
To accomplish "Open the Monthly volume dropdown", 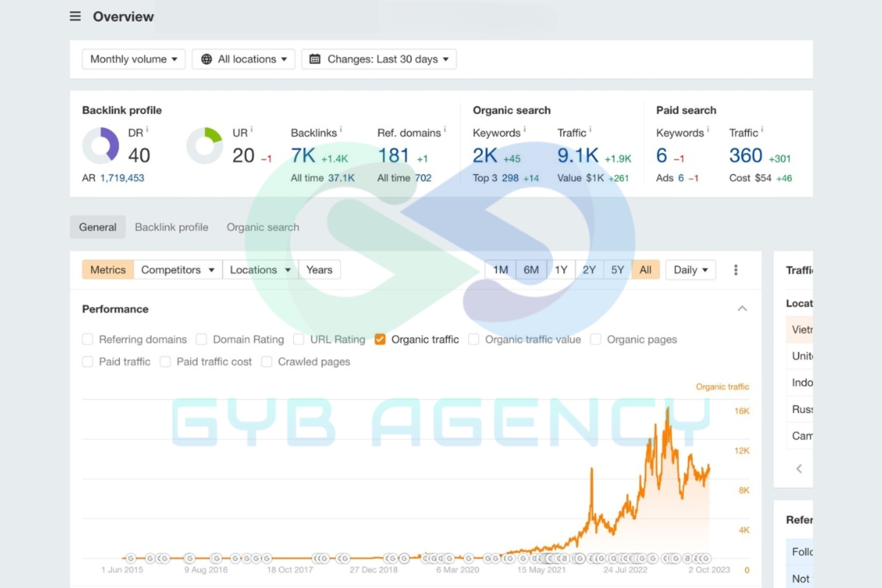I will (x=134, y=59).
